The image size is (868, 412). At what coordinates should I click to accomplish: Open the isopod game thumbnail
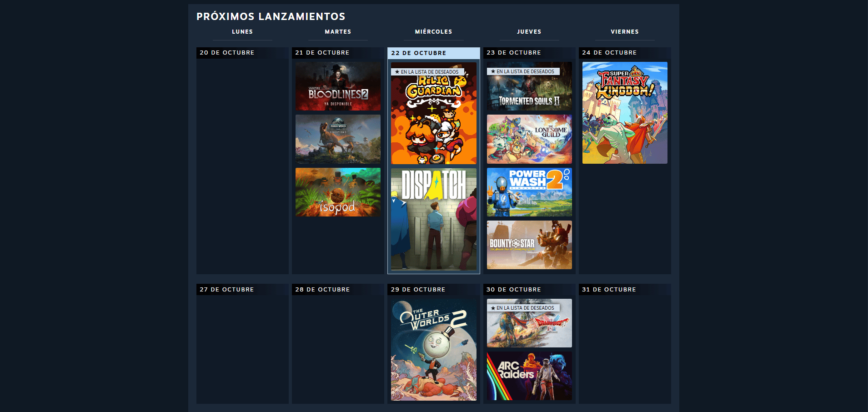pos(338,192)
